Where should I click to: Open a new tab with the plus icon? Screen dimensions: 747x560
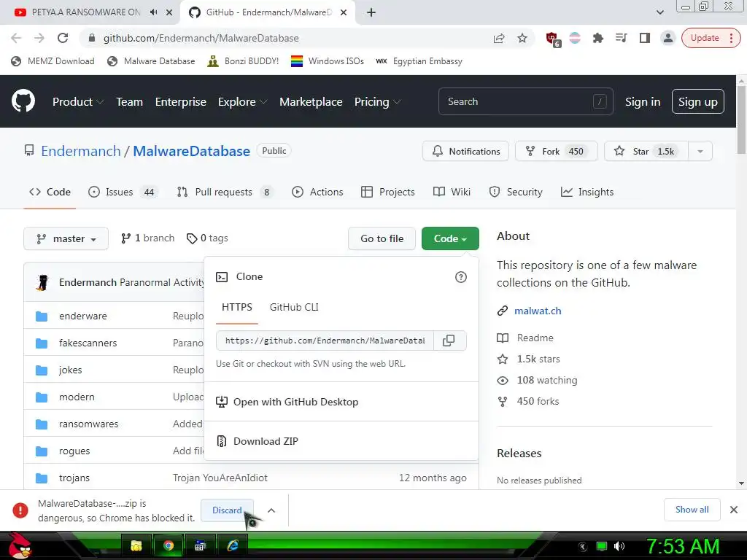[x=371, y=12]
